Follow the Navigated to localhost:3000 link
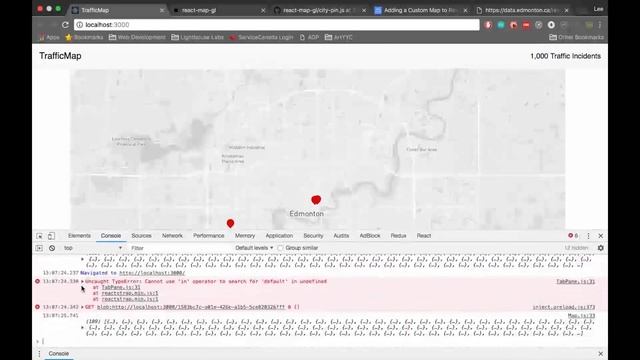640x360 pixels. (152, 273)
